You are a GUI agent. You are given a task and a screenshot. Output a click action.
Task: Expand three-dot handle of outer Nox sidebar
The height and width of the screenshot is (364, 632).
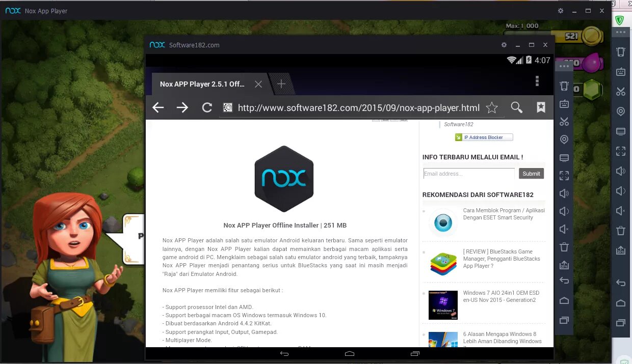tap(620, 32)
